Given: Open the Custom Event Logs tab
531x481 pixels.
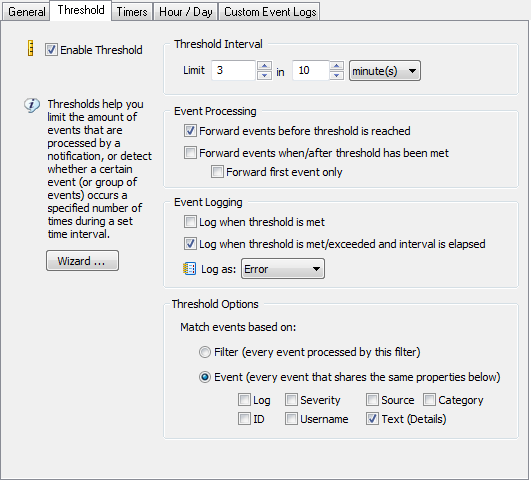Looking at the screenshot, I should [270, 12].
